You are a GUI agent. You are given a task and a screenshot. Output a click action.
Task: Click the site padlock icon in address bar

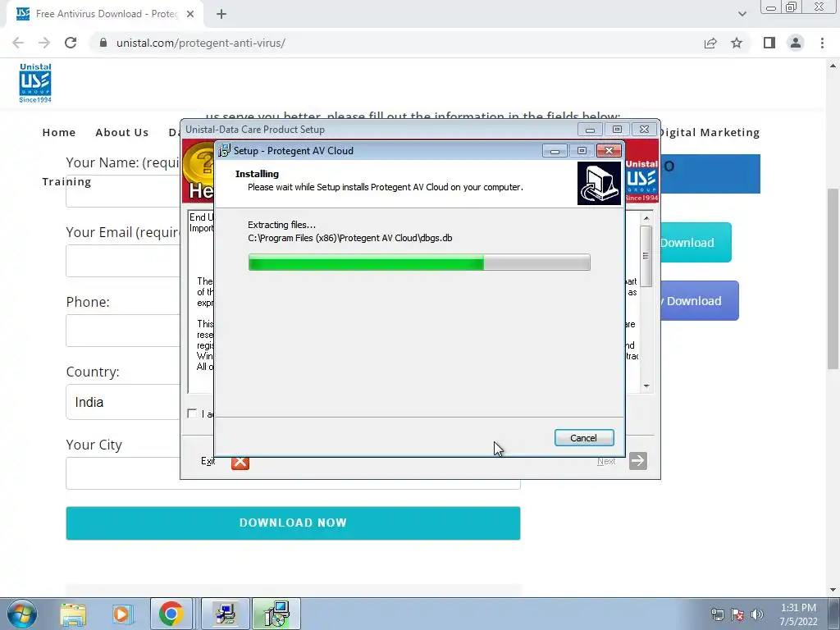(103, 43)
